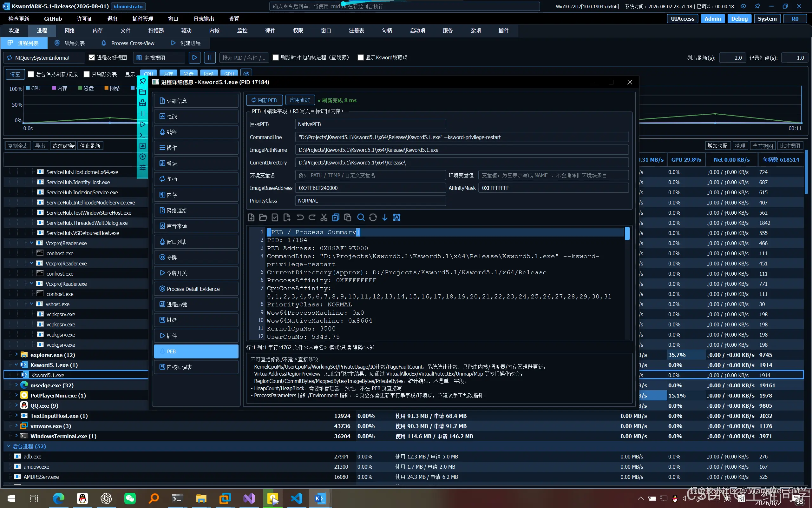Image resolution: width=812 pixels, height=508 pixels.
Task: Collapse the Ksword5.1.exe (1) process group
Action: coord(16,364)
